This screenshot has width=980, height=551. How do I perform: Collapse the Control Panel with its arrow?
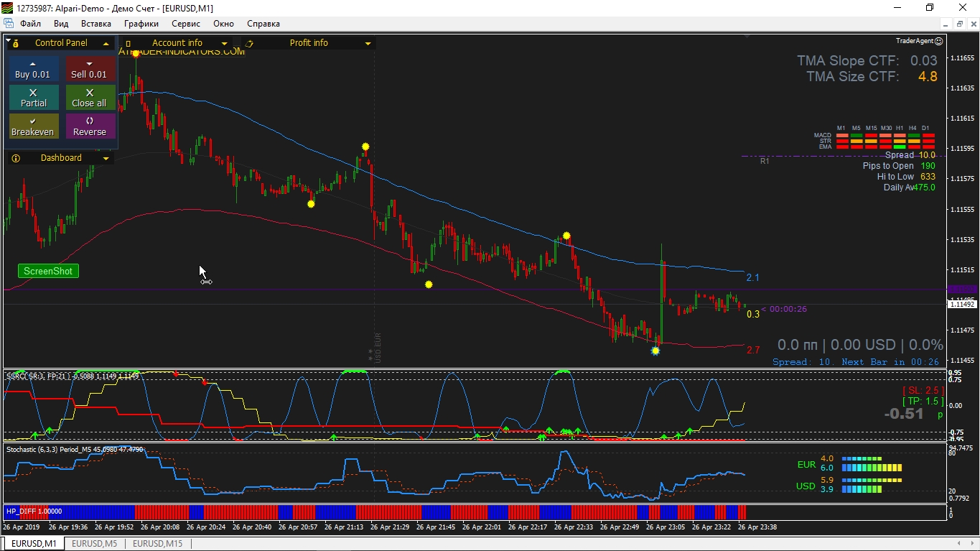[x=106, y=44]
